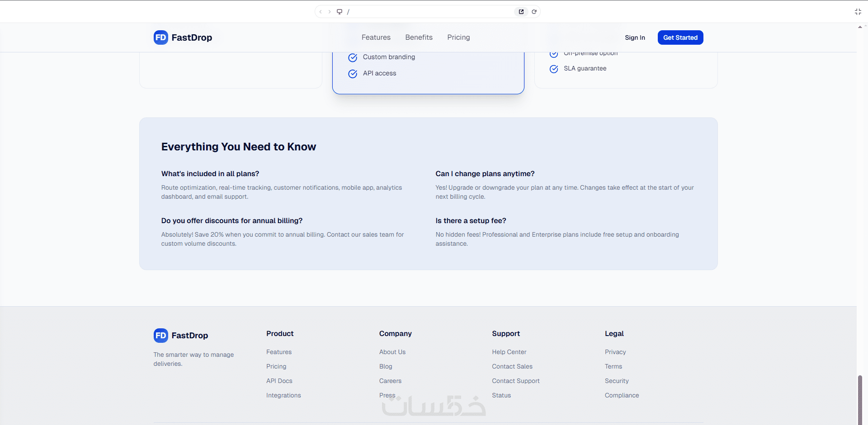868x425 pixels.
Task: Open the Contact Support footer link
Action: 516,381
